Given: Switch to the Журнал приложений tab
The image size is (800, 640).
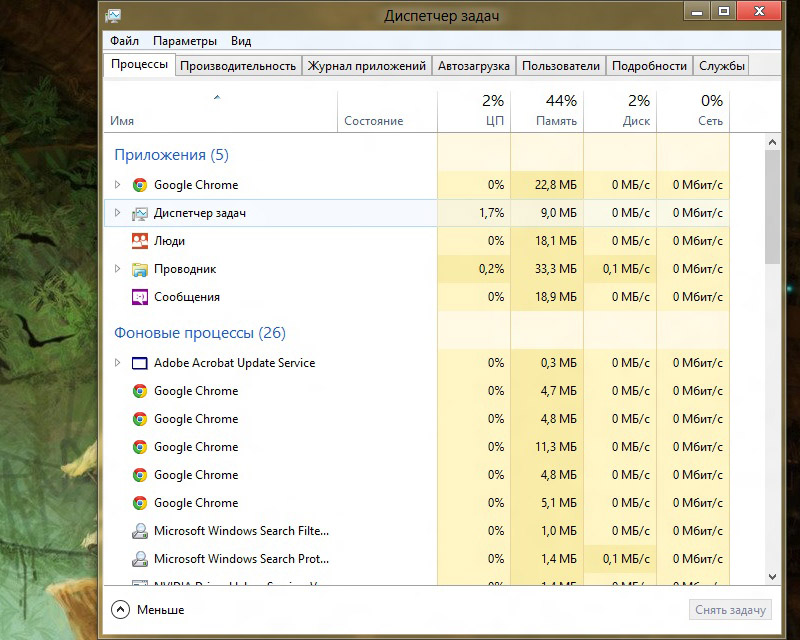Looking at the screenshot, I should point(366,66).
